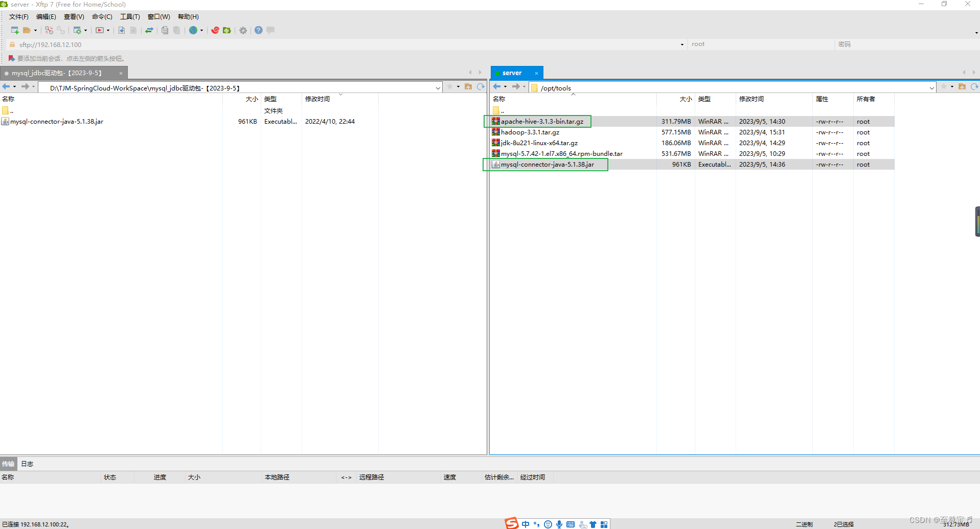The height and width of the screenshot is (529, 980).
Task: Open the 查看(V) menu
Action: (74, 17)
